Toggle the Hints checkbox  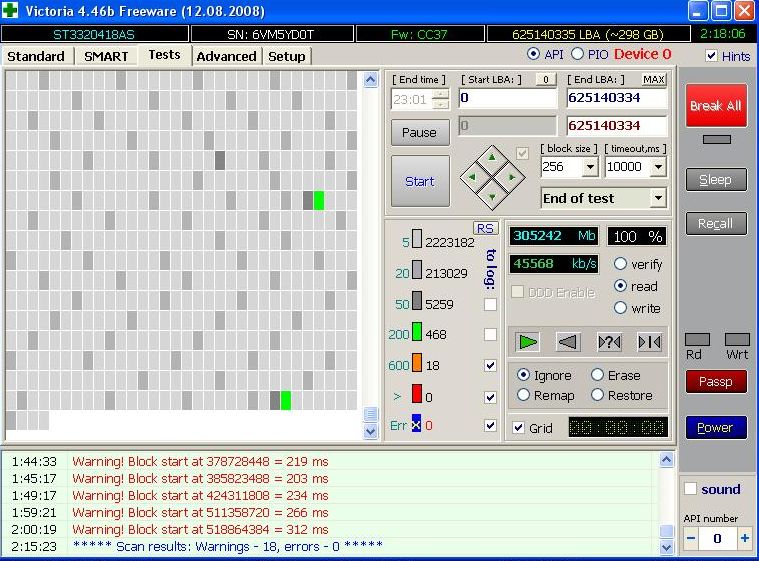[x=711, y=56]
